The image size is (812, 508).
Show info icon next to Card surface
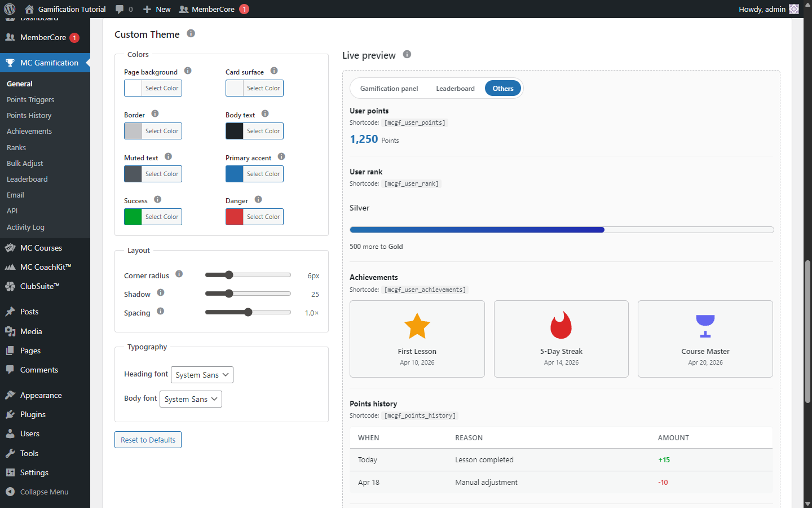point(274,71)
